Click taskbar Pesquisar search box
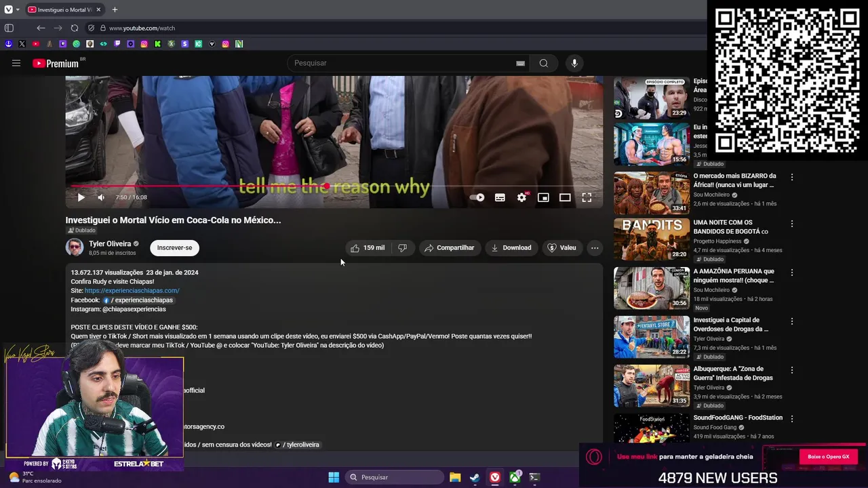The height and width of the screenshot is (488, 868). click(x=394, y=477)
